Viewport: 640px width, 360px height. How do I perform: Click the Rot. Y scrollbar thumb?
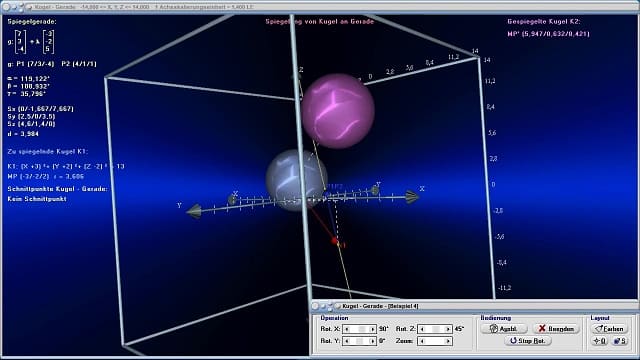pos(359,341)
